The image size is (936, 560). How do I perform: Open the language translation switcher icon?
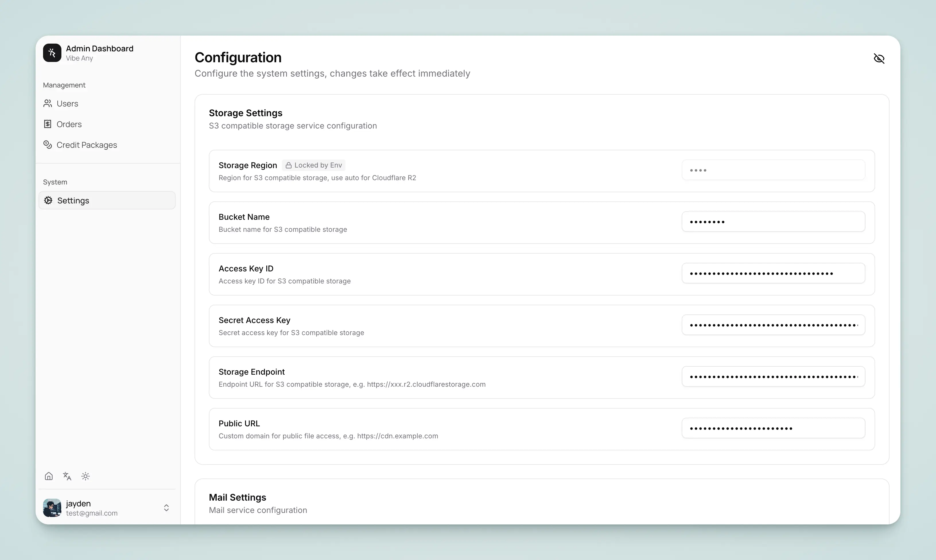[67, 476]
